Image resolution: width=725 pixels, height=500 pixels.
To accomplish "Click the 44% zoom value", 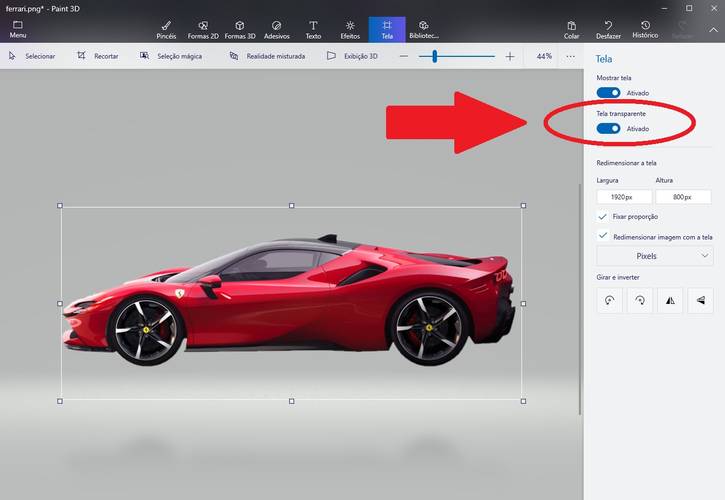I will pyautogui.click(x=544, y=56).
